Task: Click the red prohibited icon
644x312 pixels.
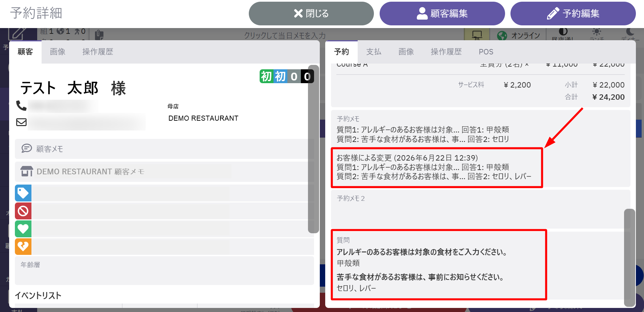Action: click(23, 211)
